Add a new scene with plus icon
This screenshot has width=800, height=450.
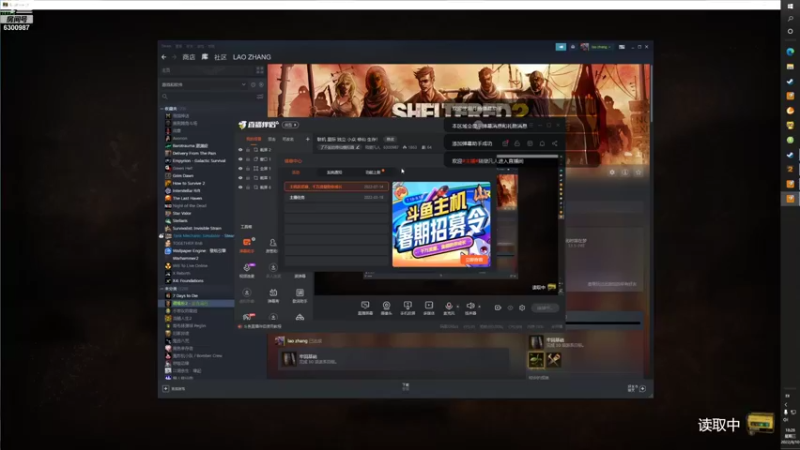coord(308,139)
